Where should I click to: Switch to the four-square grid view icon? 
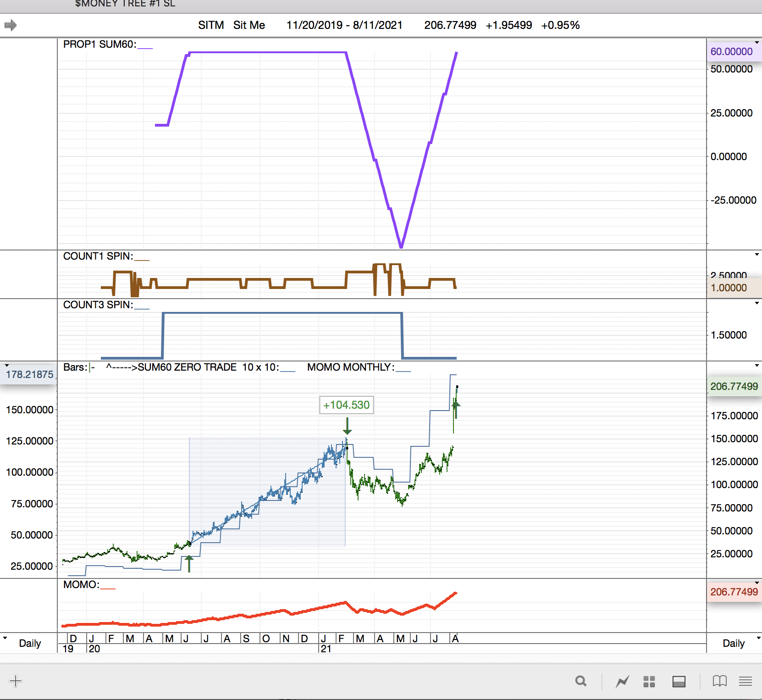[x=649, y=682]
